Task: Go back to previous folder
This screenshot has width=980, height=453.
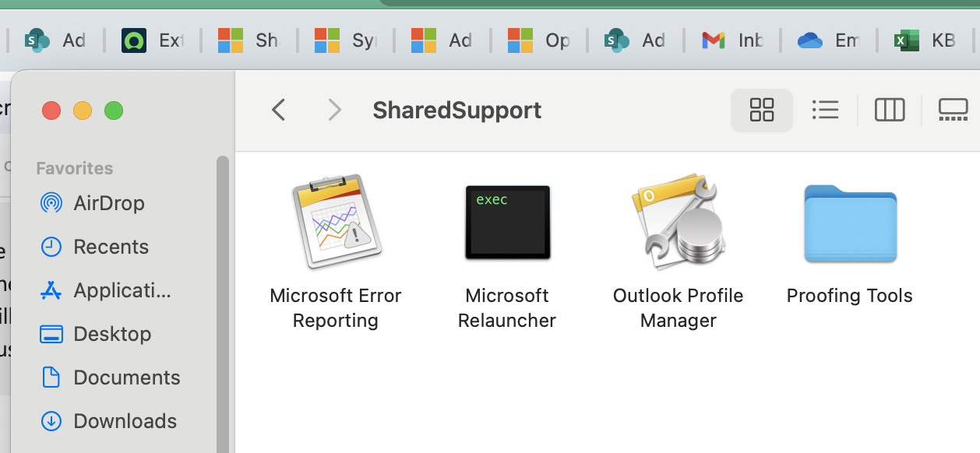Action: click(278, 110)
